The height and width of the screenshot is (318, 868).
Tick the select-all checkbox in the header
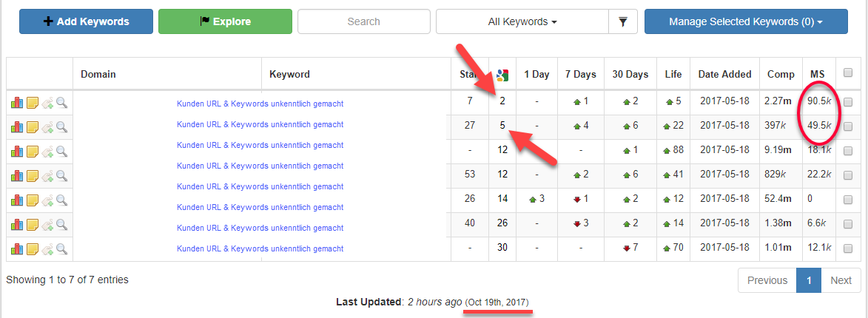(x=847, y=72)
